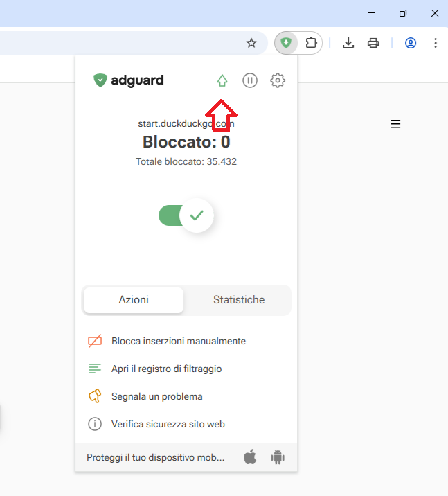Screen dimensions: 448x496
Task: Switch to the Statistiche tab
Action: coord(239,300)
